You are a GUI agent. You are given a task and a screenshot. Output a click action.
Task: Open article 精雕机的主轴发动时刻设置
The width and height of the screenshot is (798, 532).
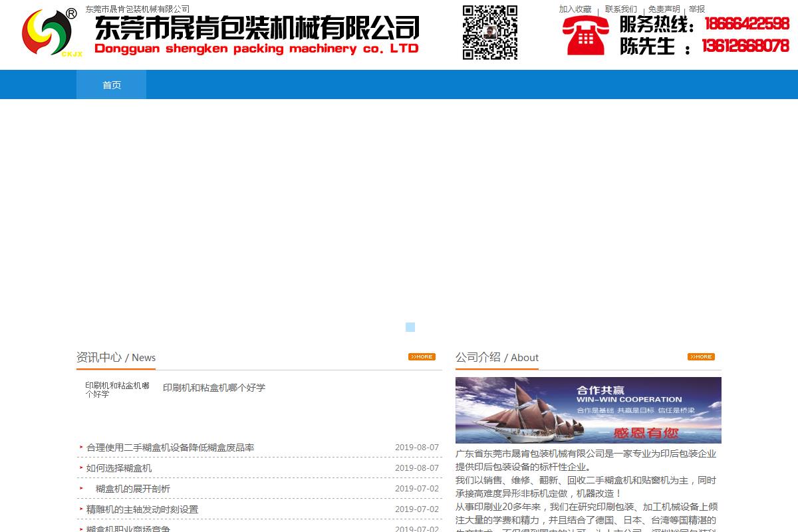[x=142, y=509]
